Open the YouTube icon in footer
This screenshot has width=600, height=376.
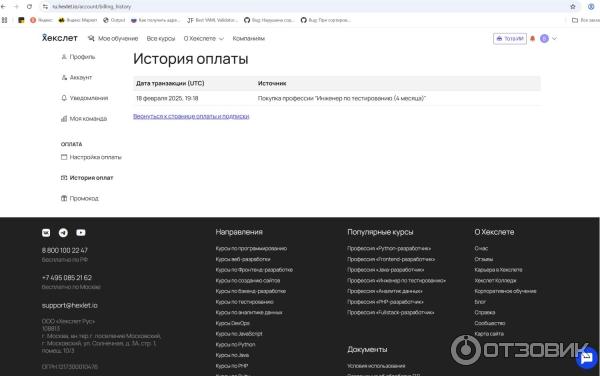coord(81,233)
